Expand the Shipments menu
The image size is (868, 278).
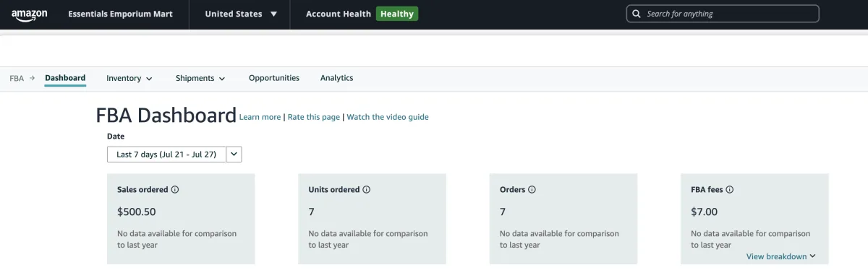[200, 78]
